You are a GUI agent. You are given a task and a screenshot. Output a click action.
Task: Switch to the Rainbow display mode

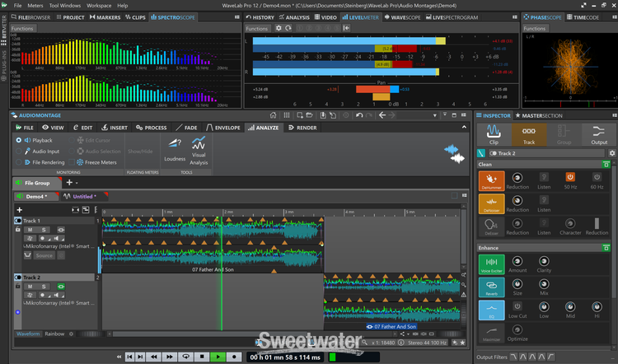[x=54, y=334]
